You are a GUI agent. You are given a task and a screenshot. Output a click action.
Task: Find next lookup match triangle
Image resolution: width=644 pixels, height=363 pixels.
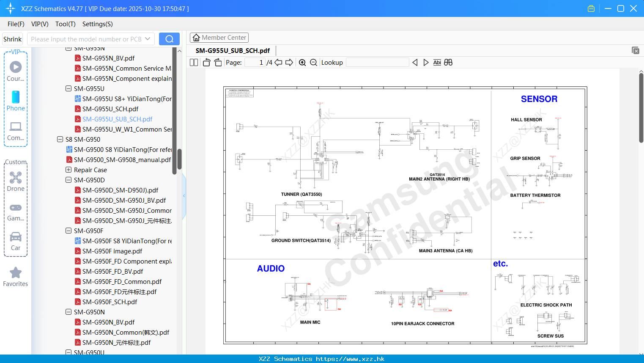pyautogui.click(x=426, y=62)
